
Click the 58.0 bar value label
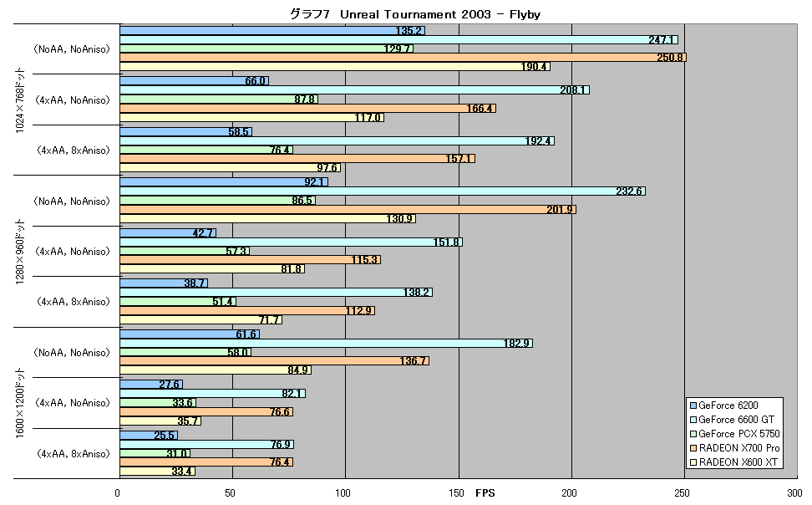[x=238, y=353]
